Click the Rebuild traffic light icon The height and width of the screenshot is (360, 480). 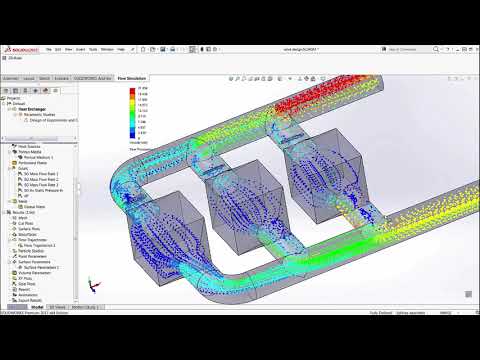202,49
